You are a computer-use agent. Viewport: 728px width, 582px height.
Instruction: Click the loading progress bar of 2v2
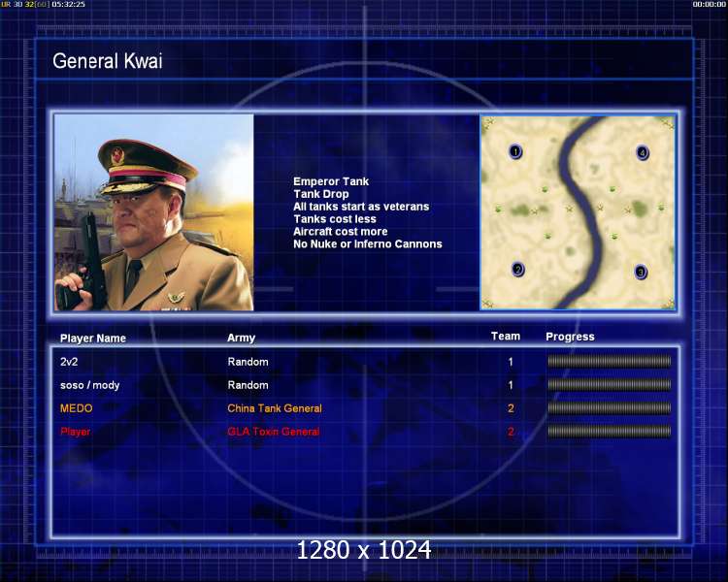point(610,361)
